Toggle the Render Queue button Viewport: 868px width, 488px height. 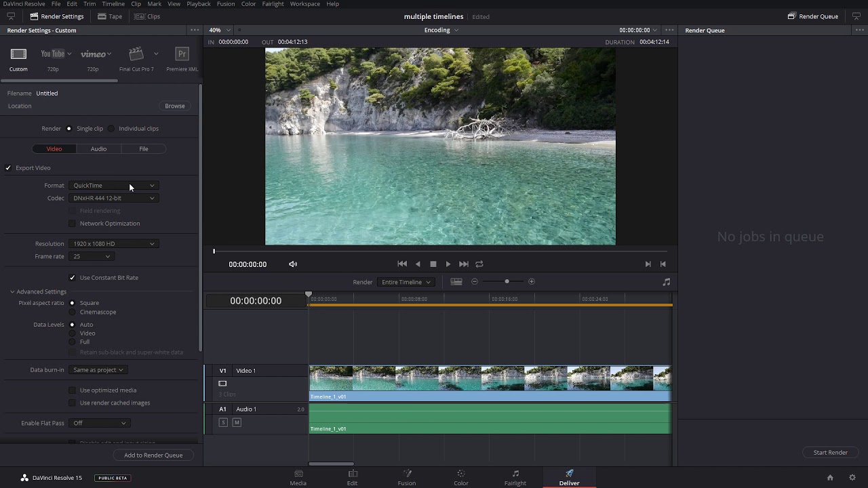click(813, 16)
